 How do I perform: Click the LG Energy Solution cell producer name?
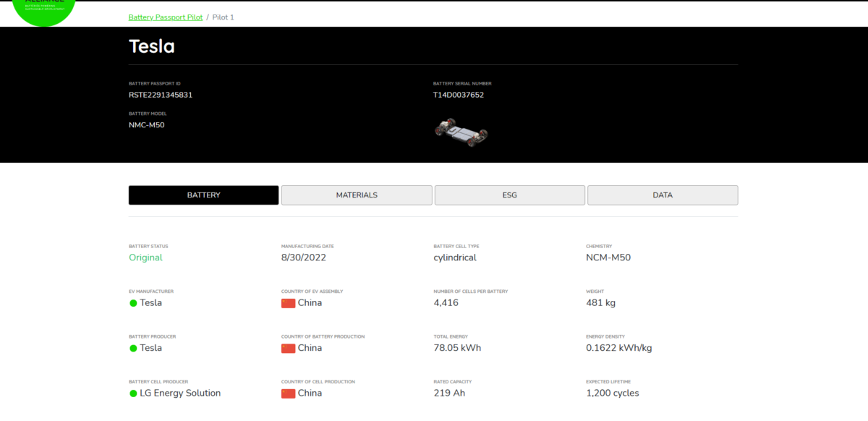pyautogui.click(x=180, y=394)
